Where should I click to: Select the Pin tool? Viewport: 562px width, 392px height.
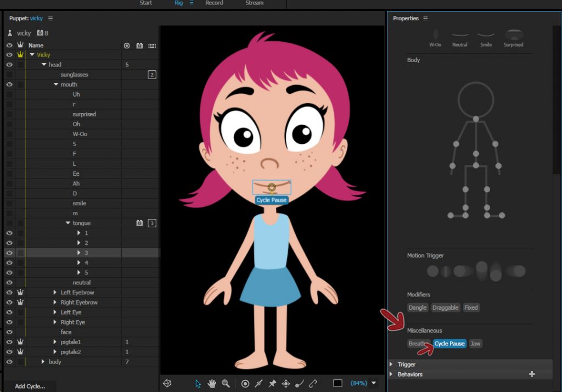coord(272,383)
